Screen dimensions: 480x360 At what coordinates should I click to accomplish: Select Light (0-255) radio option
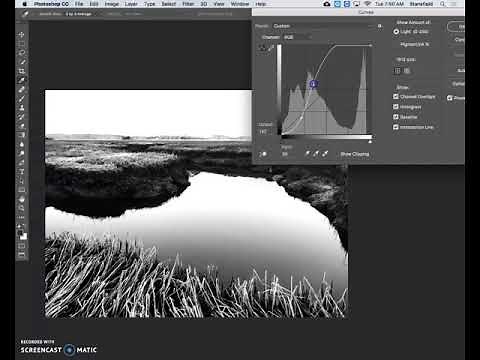[x=396, y=32]
